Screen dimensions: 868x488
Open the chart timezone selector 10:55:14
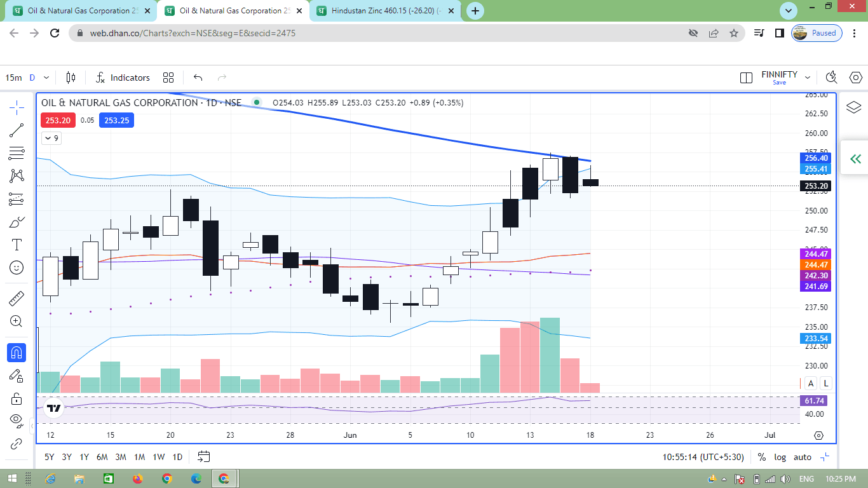(x=705, y=457)
